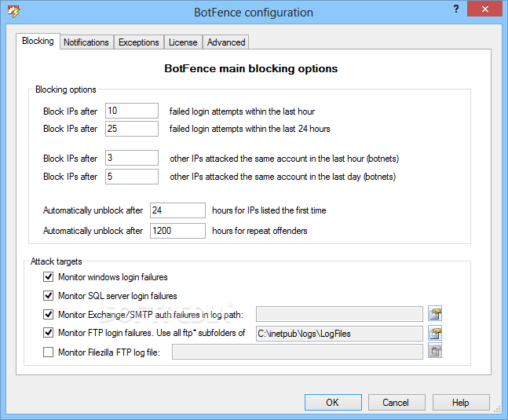508x420 pixels.
Task: Click the botnet last day field showing 5
Action: 132,177
